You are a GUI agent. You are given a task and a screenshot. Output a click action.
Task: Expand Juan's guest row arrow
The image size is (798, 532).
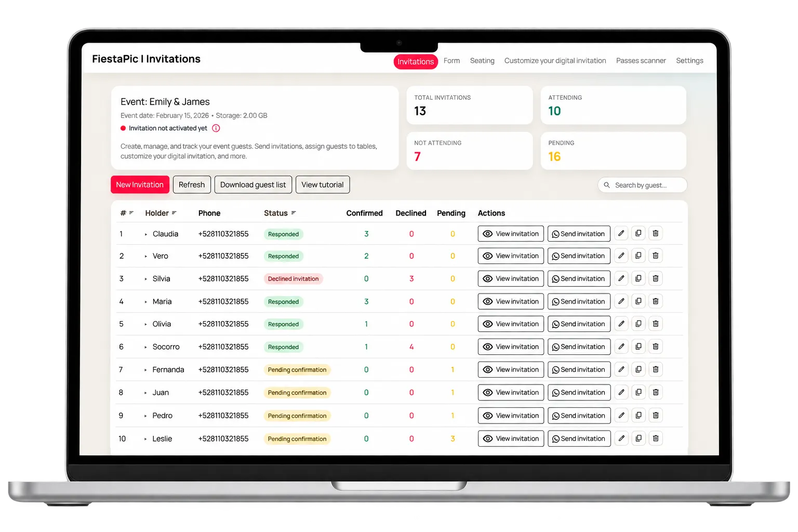pyautogui.click(x=146, y=393)
